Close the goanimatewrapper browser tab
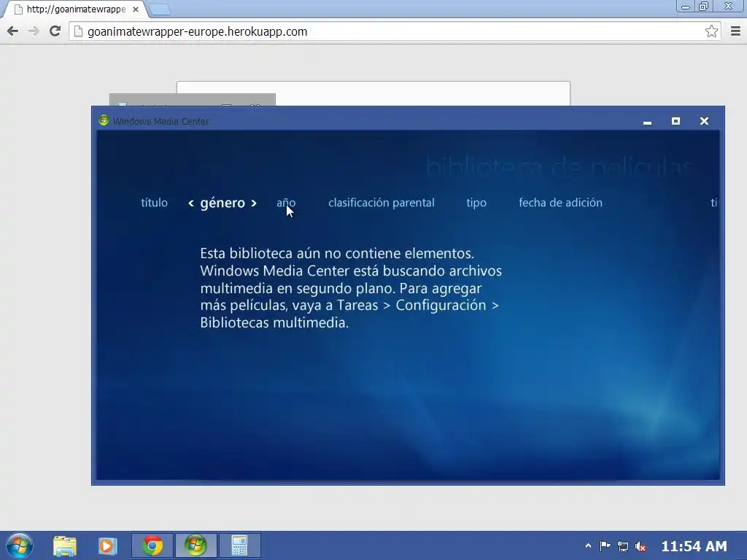 (x=135, y=9)
